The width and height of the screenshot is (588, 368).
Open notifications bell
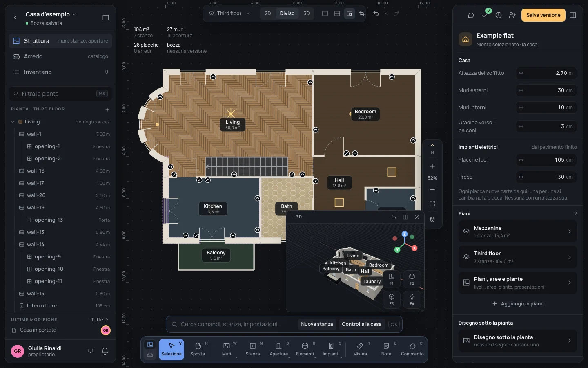105,351
